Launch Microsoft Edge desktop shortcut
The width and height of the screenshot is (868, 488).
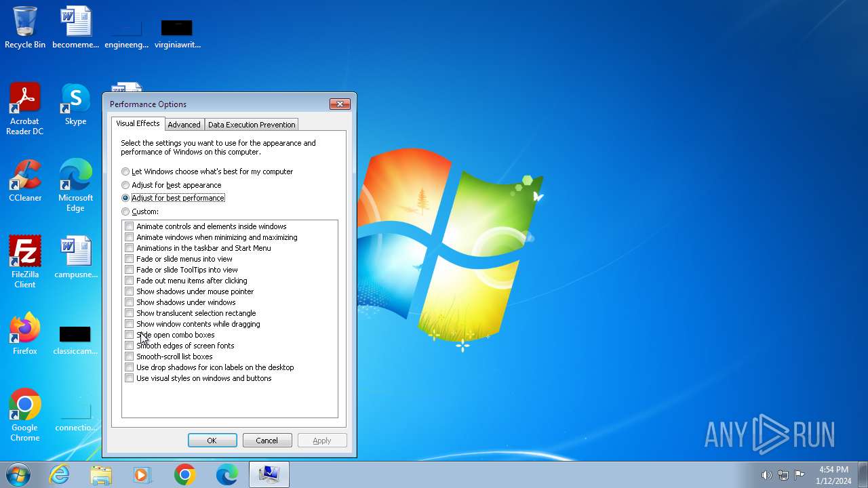point(75,185)
